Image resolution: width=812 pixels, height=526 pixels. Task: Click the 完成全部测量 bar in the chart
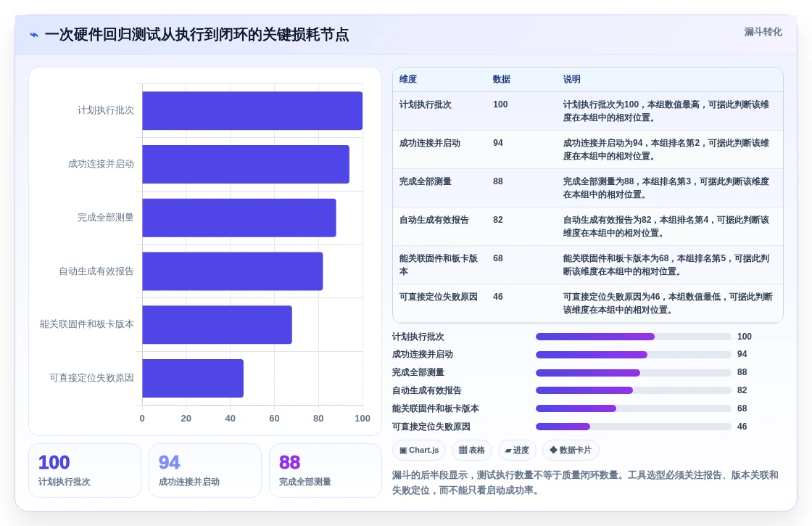(239, 218)
